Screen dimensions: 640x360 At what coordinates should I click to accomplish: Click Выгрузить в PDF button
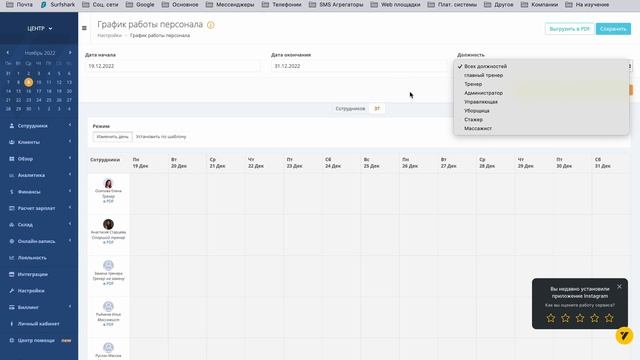[x=569, y=29]
